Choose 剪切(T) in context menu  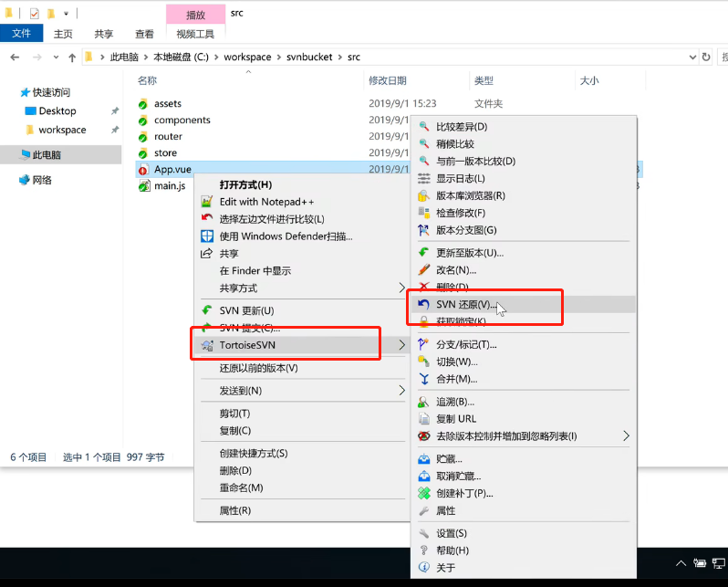pos(235,414)
